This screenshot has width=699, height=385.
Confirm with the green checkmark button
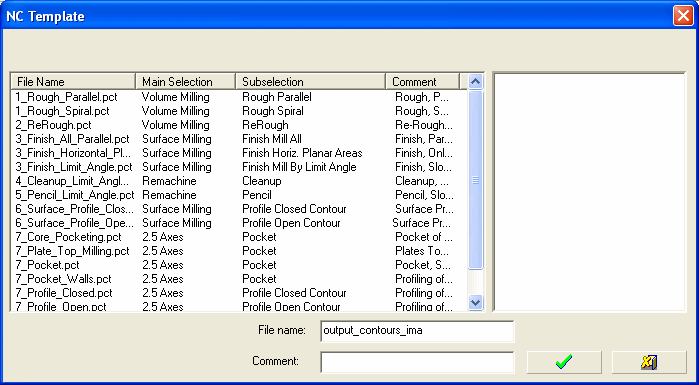pyautogui.click(x=564, y=362)
